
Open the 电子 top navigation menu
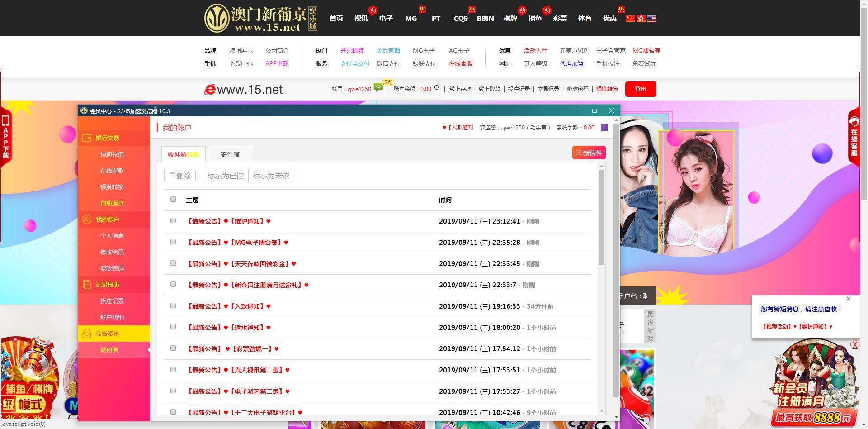coord(386,19)
